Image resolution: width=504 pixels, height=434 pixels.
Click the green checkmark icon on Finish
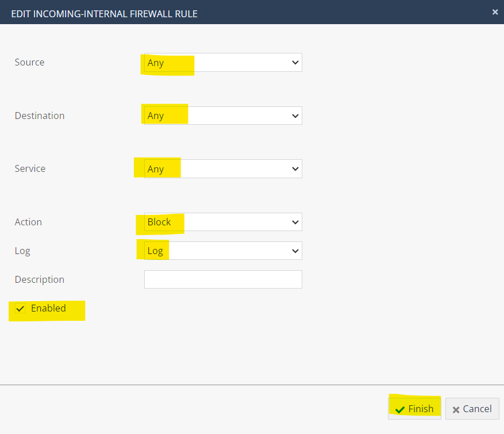tap(400, 409)
